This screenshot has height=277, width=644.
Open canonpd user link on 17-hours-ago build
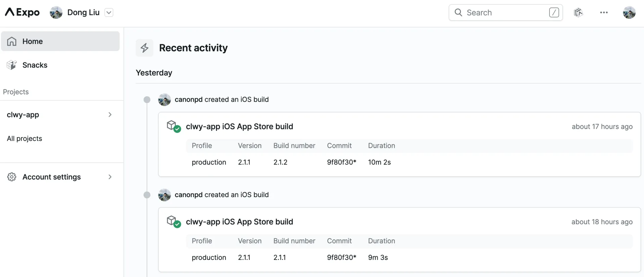pyautogui.click(x=189, y=100)
